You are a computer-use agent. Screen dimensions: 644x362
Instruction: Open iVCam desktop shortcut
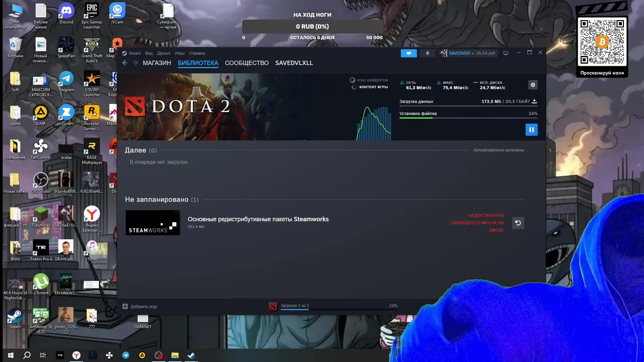pos(117,14)
